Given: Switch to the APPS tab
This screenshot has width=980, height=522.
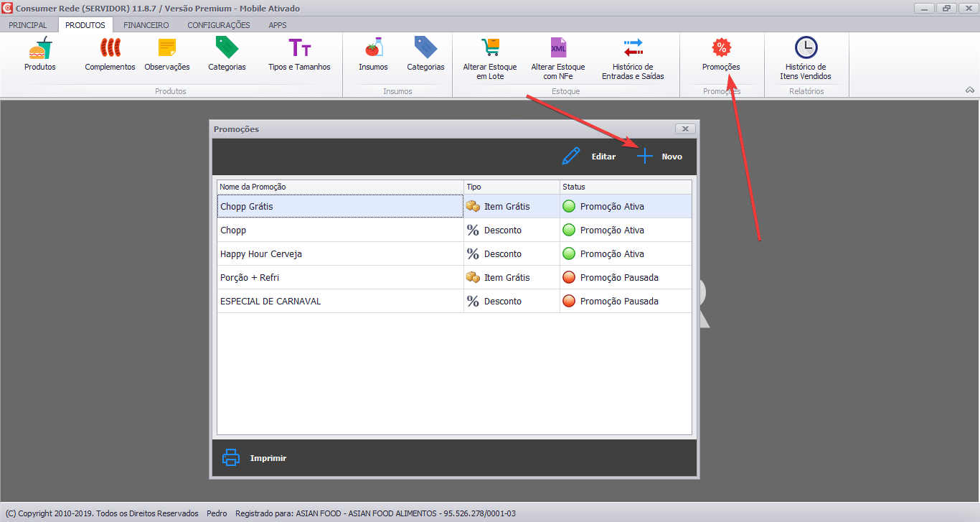Looking at the screenshot, I should pyautogui.click(x=278, y=25).
